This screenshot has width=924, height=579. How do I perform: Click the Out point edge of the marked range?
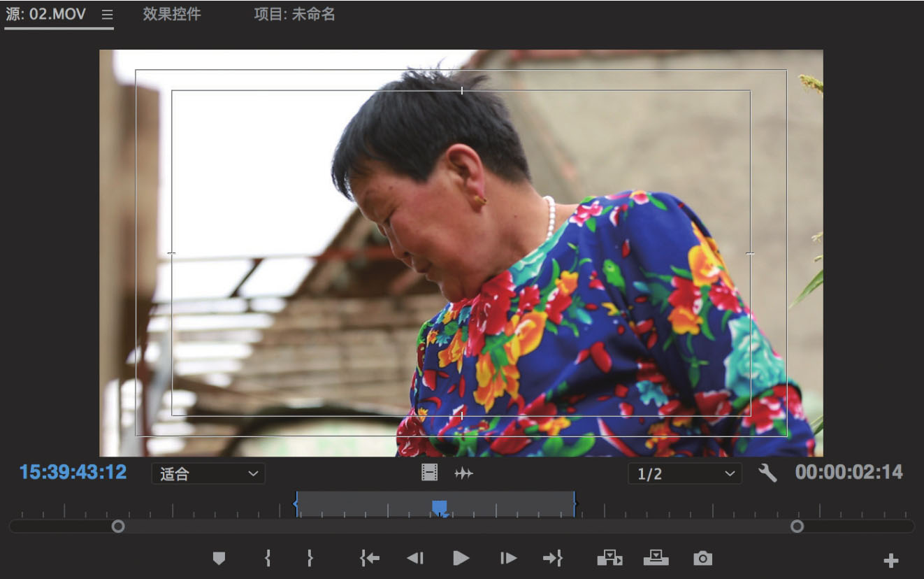pos(575,503)
